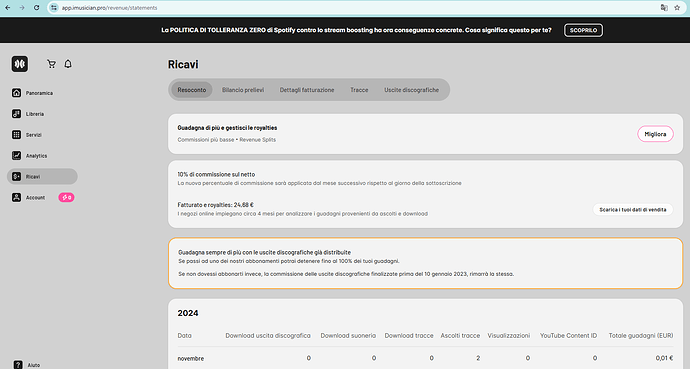Click the pink badge beside Account
Screen dimensions: 690x369
coord(66,197)
